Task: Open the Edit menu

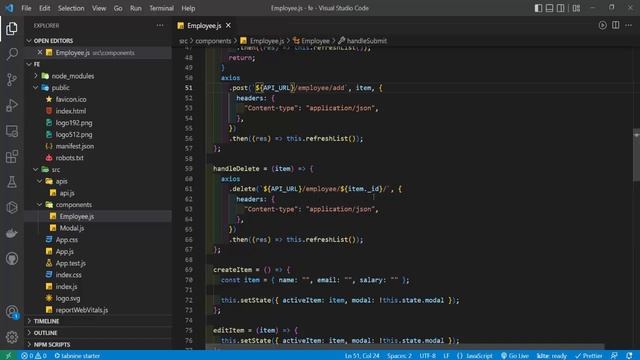Action: [44, 8]
